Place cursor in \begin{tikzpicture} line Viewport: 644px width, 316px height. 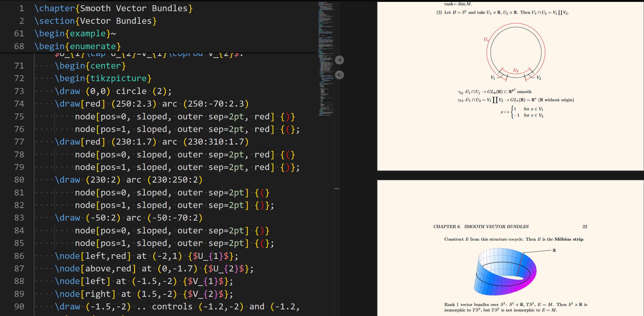coord(103,78)
